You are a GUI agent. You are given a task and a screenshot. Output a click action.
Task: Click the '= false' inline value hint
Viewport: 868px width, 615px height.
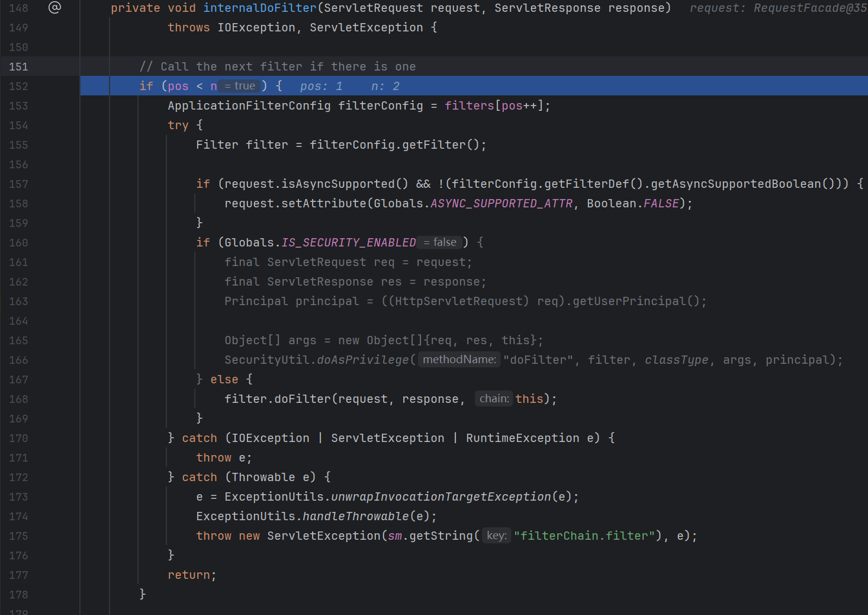[x=440, y=242]
